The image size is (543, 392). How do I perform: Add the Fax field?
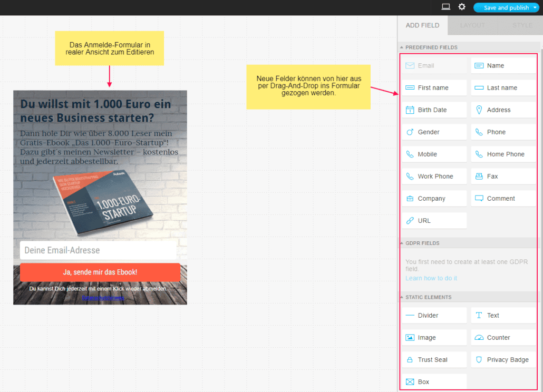pyautogui.click(x=503, y=177)
